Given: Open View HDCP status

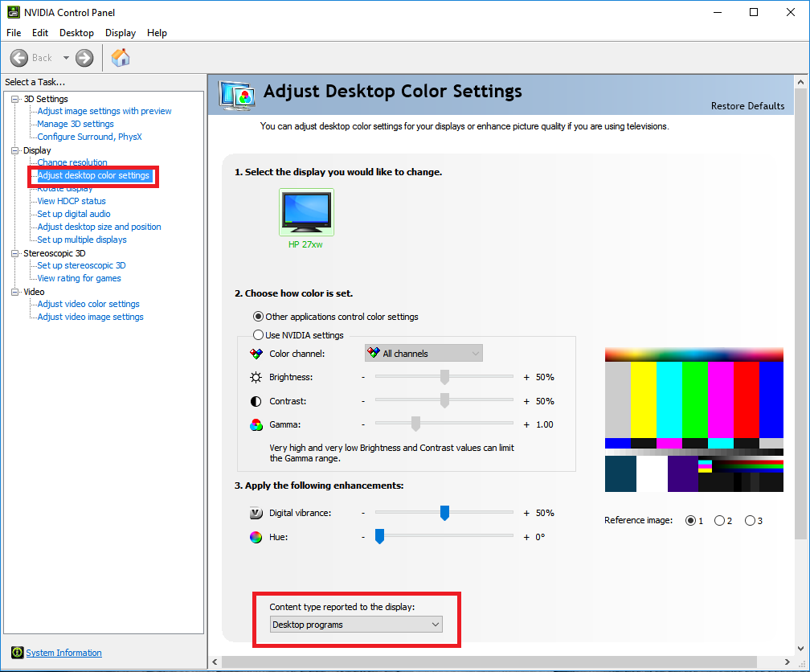Looking at the screenshot, I should tap(72, 201).
